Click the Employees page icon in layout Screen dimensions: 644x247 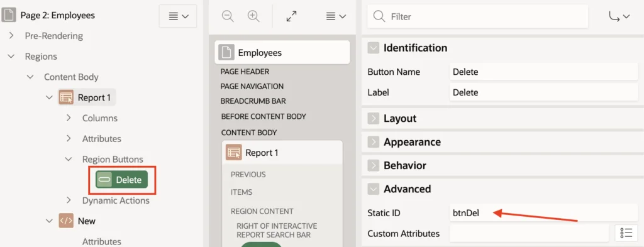point(226,53)
